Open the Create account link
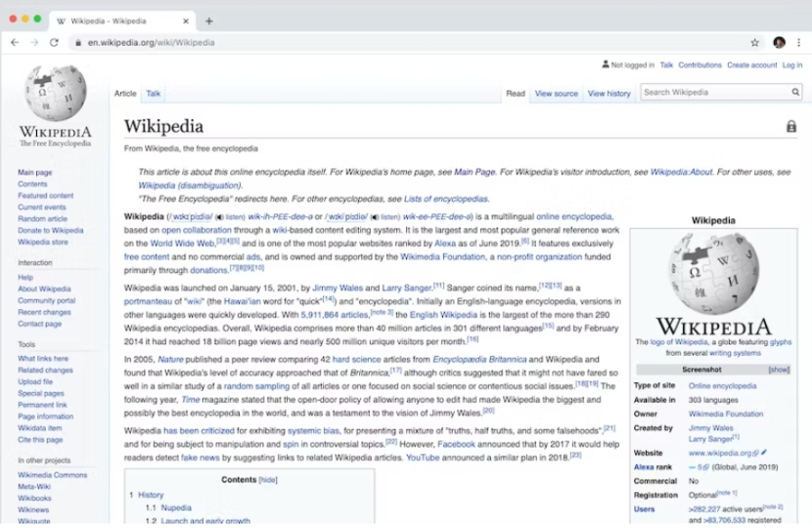This screenshot has height=528, width=812. click(x=751, y=66)
